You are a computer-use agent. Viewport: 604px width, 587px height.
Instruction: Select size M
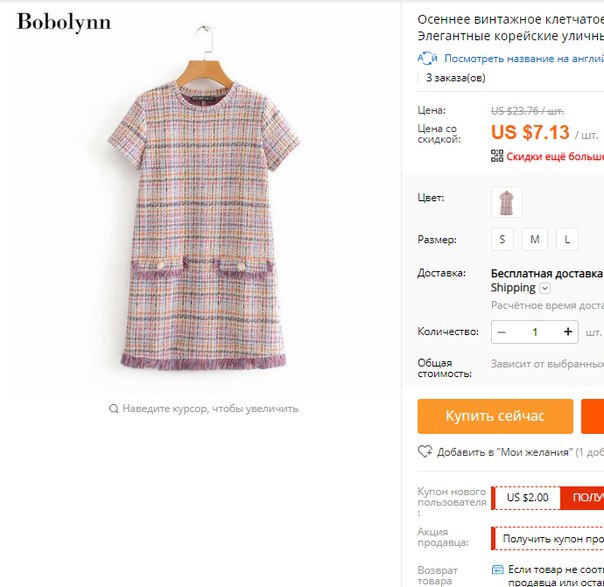coord(535,239)
